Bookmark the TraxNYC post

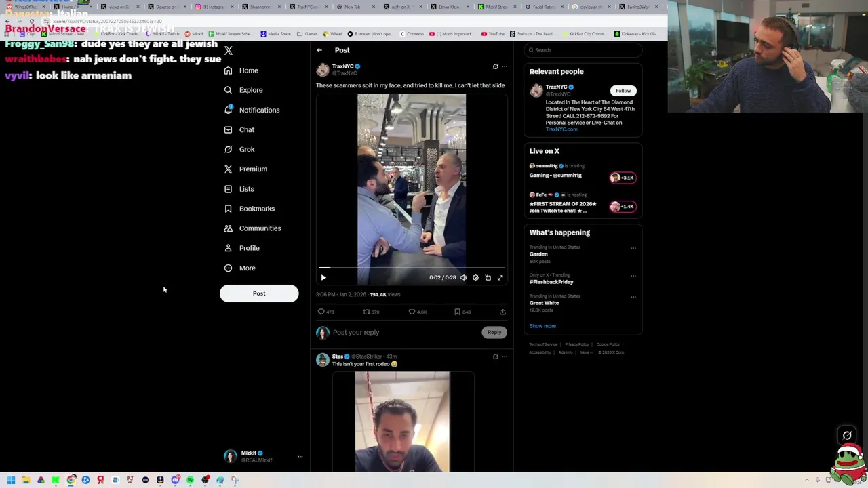457,312
